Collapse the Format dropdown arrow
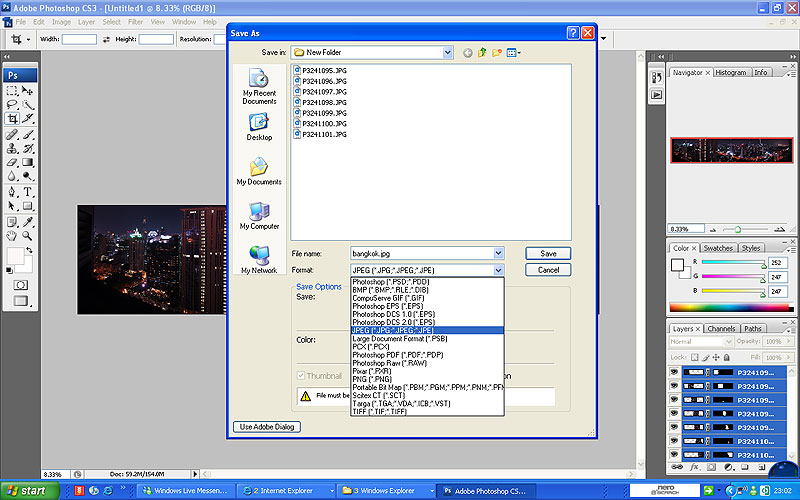This screenshot has width=800, height=500. pos(498,270)
